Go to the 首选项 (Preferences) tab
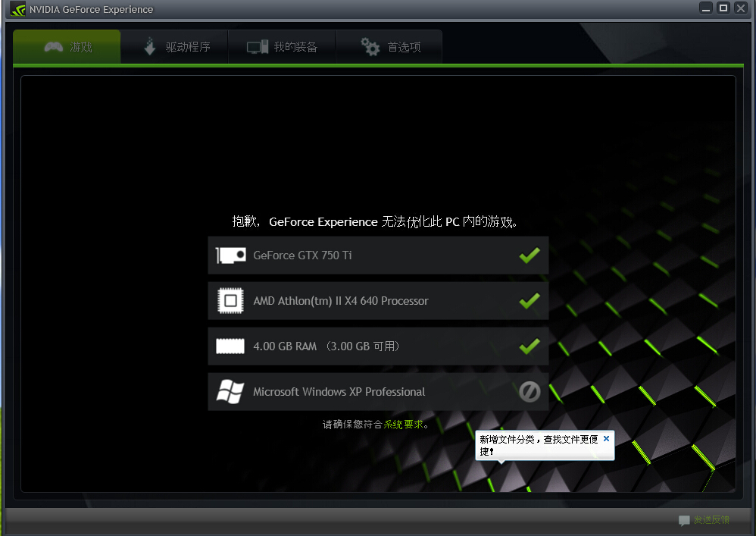The height and width of the screenshot is (536, 756). click(389, 47)
